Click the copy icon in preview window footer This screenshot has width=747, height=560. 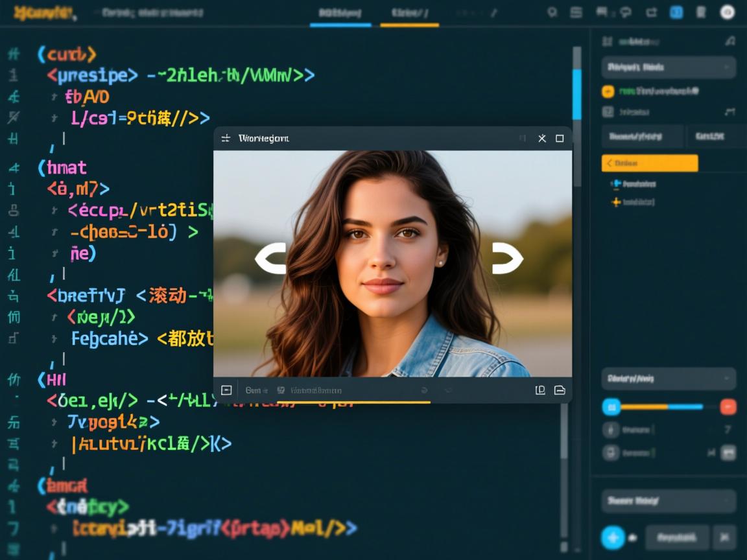click(539, 390)
